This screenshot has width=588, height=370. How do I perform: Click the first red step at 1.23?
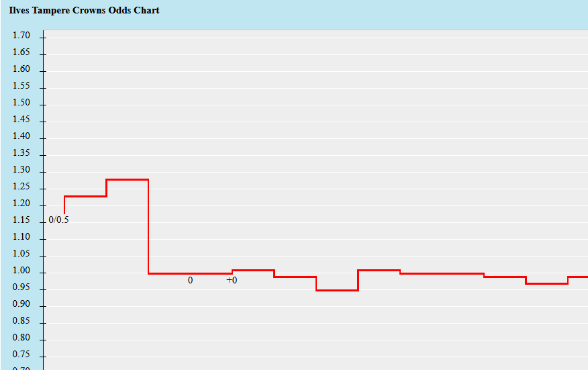click(85, 196)
